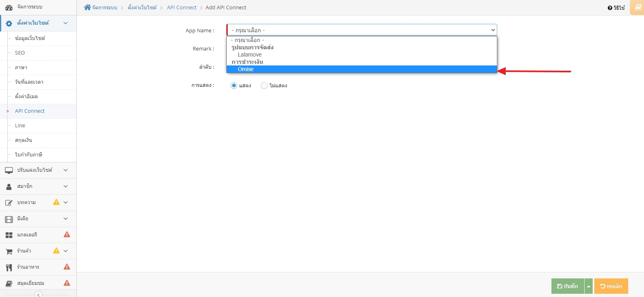This screenshot has height=297, width=644.
Task: Open วันที่และเวลา in sidebar
Action: 29,82
